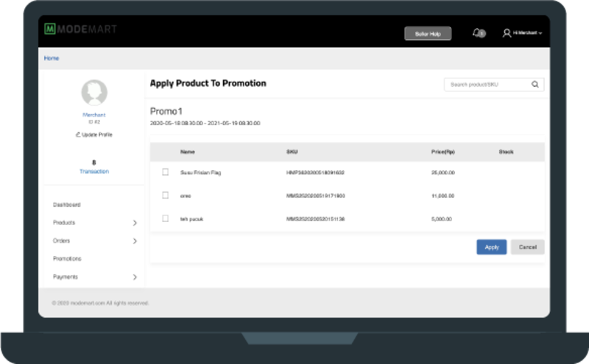589x364 pixels.
Task: Open Orders in the sidebar
Action: (x=61, y=240)
